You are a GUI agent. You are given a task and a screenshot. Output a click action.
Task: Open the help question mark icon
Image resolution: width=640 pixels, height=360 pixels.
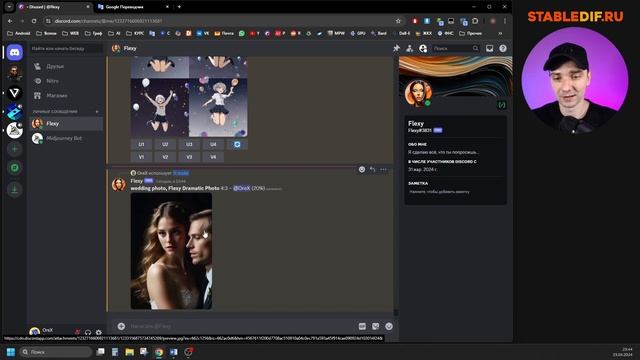[x=503, y=48]
